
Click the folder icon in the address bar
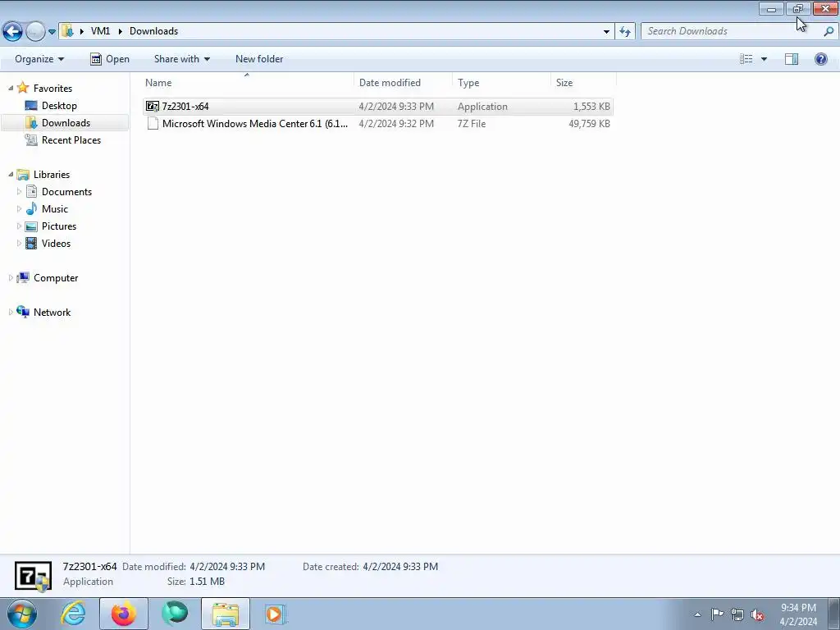pos(67,31)
